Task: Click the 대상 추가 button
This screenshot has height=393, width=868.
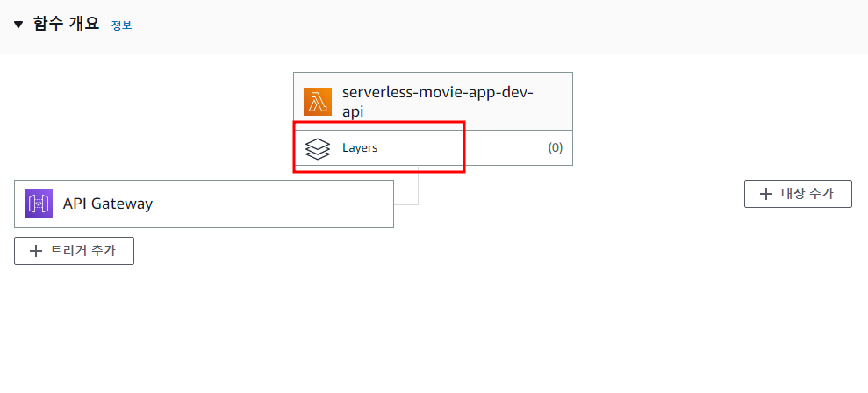Action: (x=798, y=194)
